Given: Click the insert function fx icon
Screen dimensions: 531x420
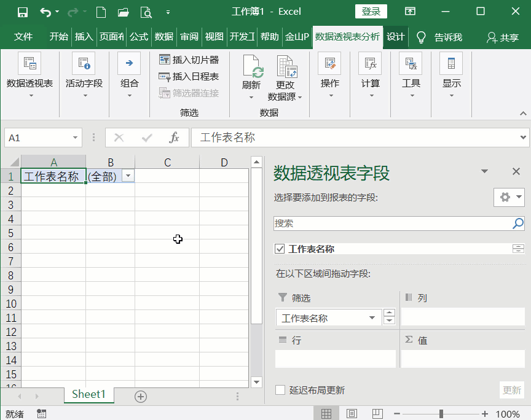Looking at the screenshot, I should coord(175,138).
